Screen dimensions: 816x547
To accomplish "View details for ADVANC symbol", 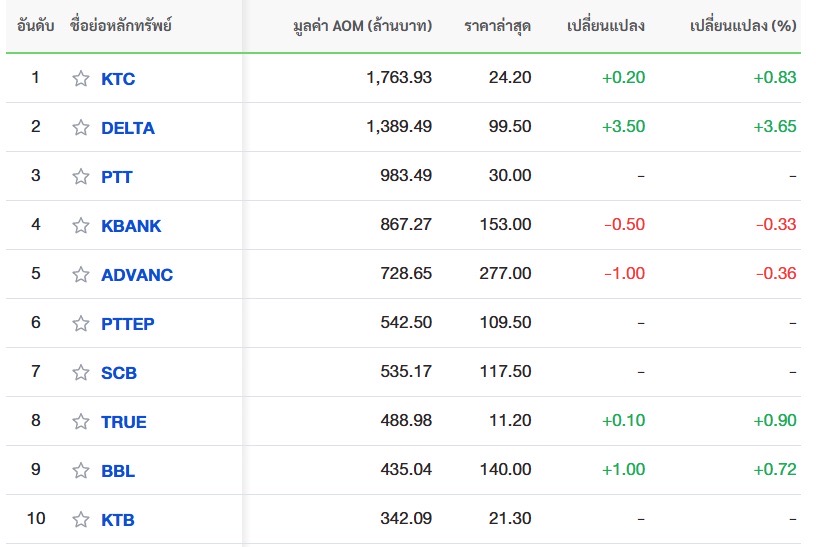I will click(x=137, y=275).
